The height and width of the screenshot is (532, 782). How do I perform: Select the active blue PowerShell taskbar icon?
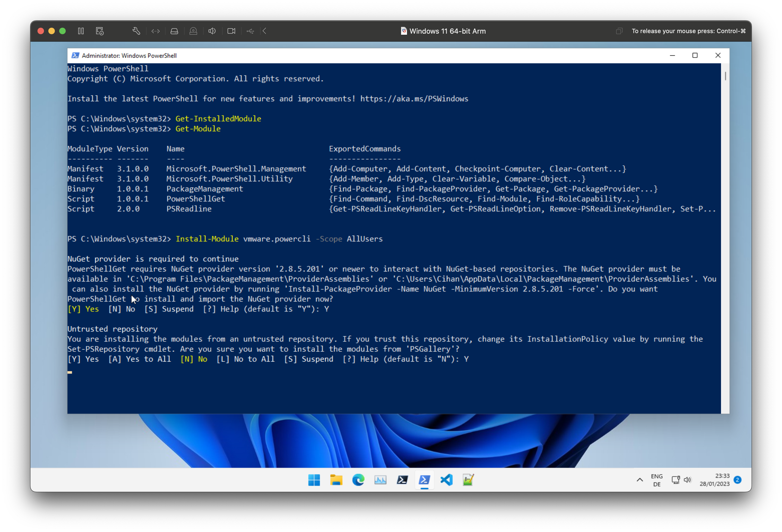424,480
